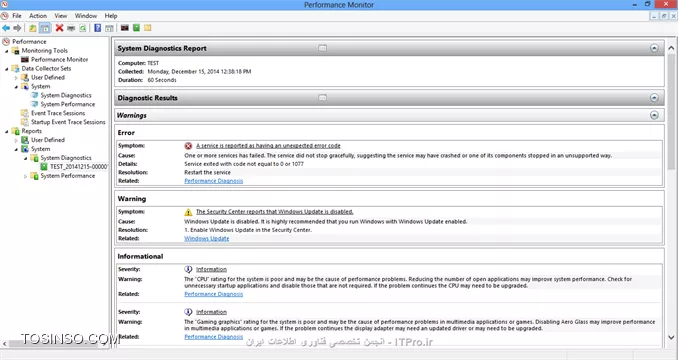This screenshot has width=678, height=360.
Task: Open the menu bar system icon beside File
Action: [5, 16]
